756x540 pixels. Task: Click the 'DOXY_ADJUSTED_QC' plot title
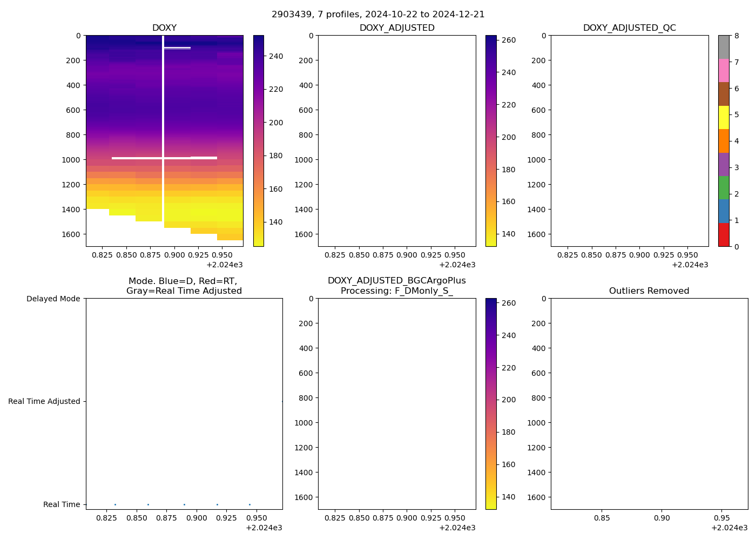629,28
